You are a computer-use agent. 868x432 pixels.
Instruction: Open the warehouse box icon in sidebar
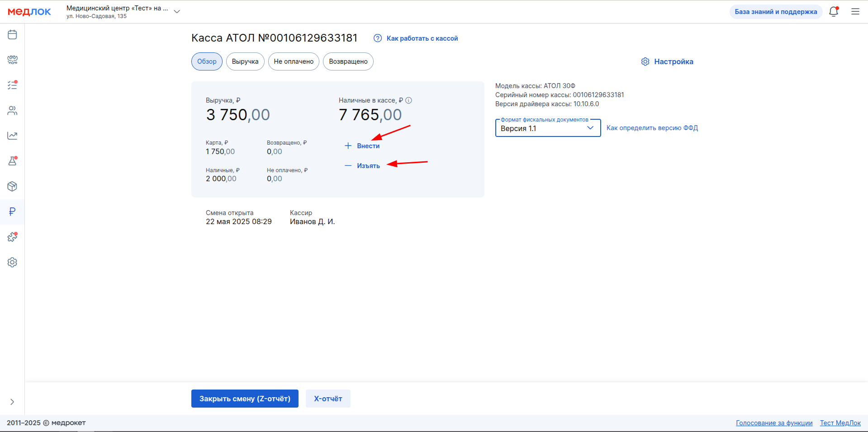(12, 186)
